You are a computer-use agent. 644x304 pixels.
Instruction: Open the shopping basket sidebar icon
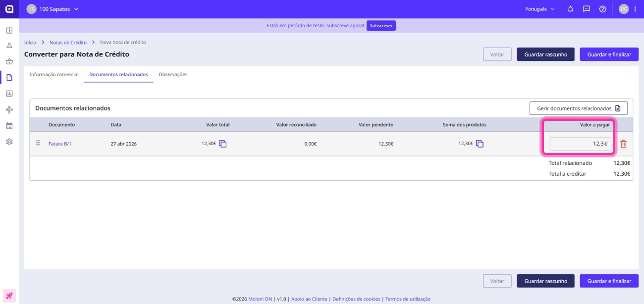click(x=9, y=61)
